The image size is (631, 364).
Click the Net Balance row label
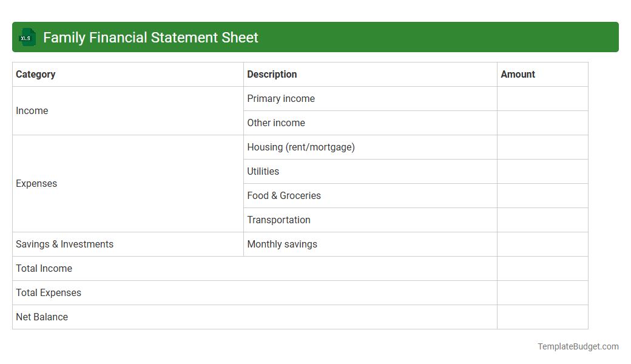[42, 317]
